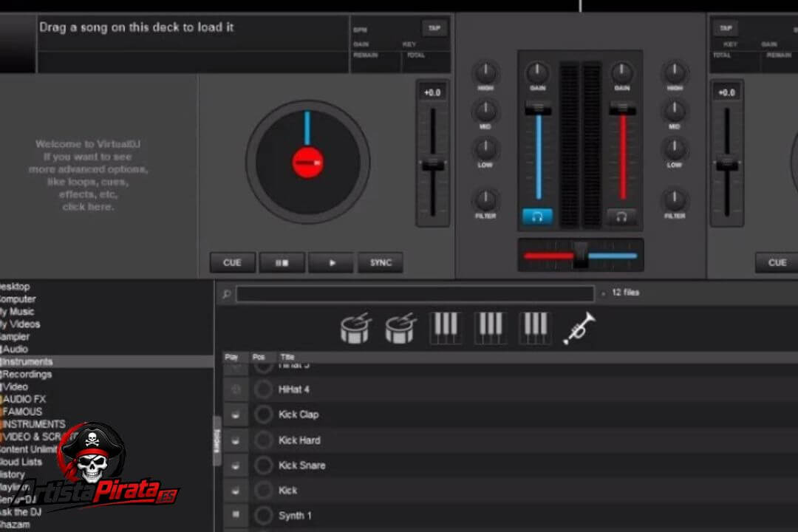The image size is (798, 532).
Task: Tap the left deck TAP tempo button
Action: (x=434, y=28)
